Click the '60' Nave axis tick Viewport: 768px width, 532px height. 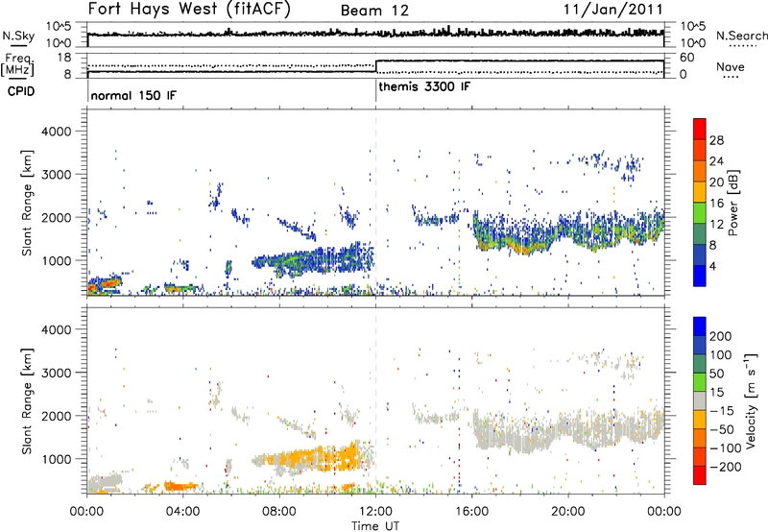[686, 58]
